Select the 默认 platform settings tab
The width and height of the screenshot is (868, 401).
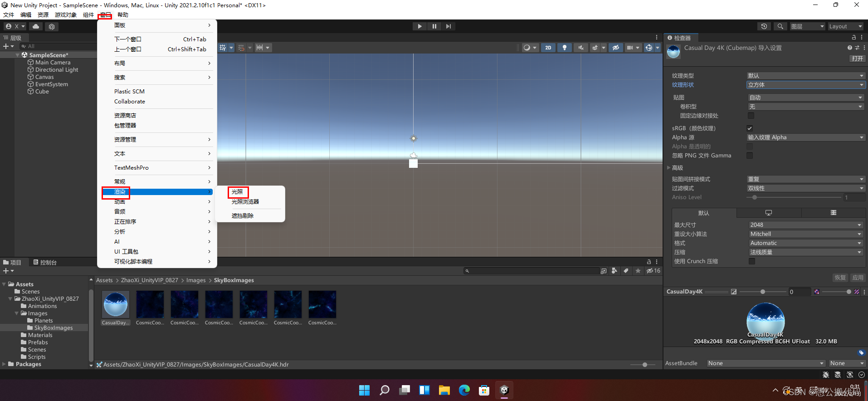pos(704,213)
